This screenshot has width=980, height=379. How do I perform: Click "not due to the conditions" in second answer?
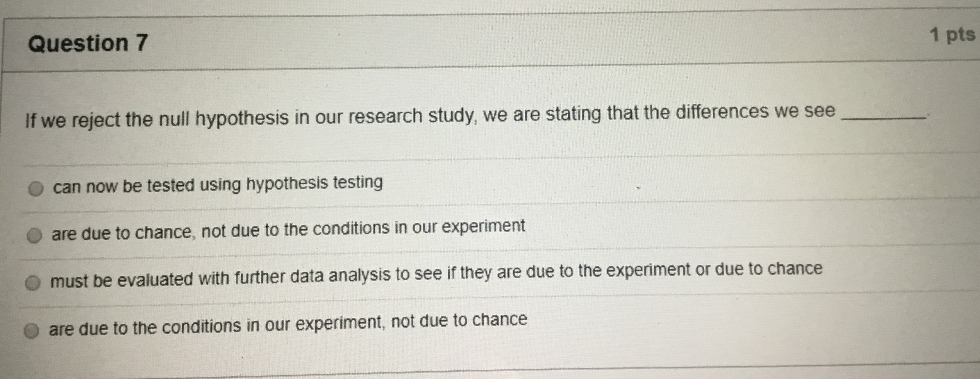296,230
